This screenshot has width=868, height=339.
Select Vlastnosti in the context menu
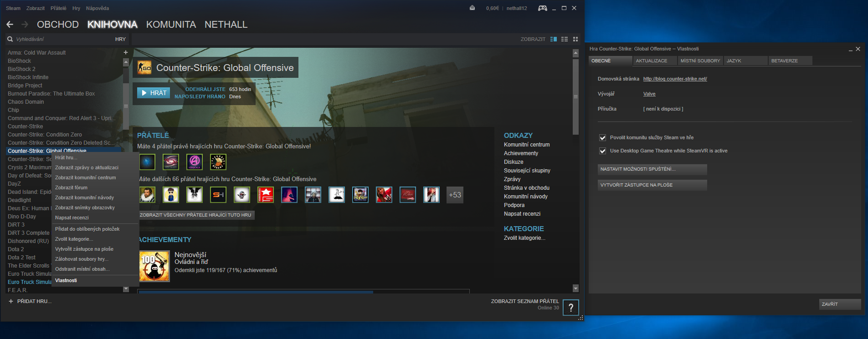tap(95, 280)
